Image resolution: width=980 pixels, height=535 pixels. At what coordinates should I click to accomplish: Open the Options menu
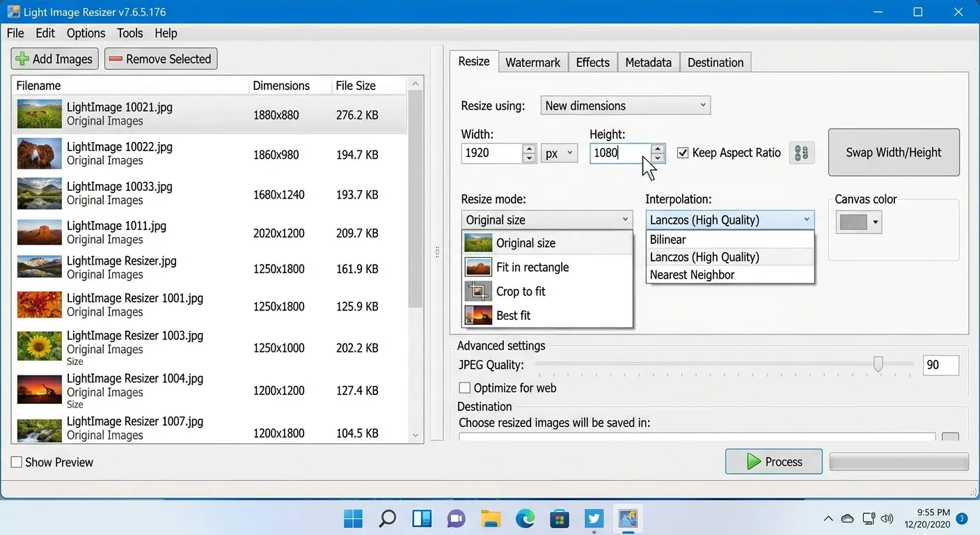coord(86,33)
